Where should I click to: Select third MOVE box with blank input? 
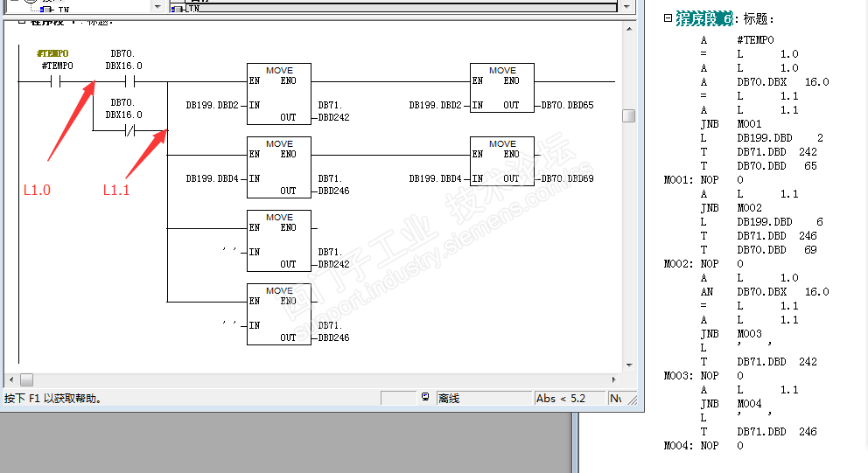pos(279,240)
